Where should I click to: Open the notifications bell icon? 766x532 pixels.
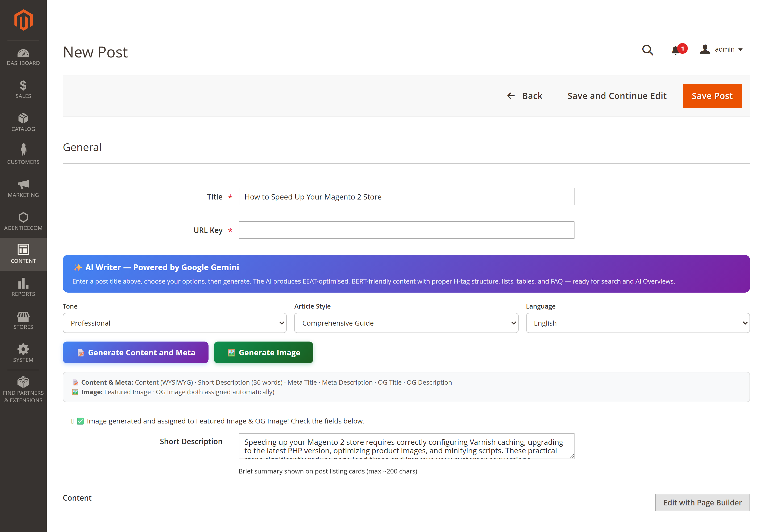click(675, 50)
